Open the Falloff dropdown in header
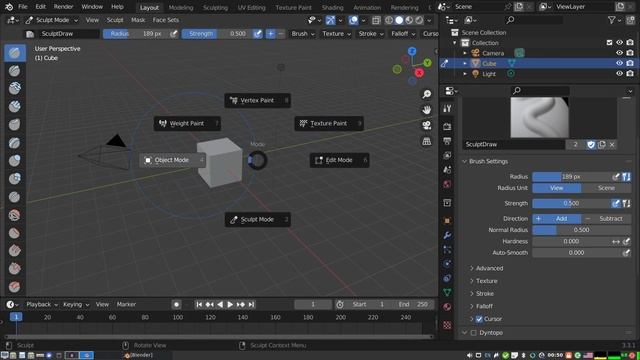 [403, 34]
